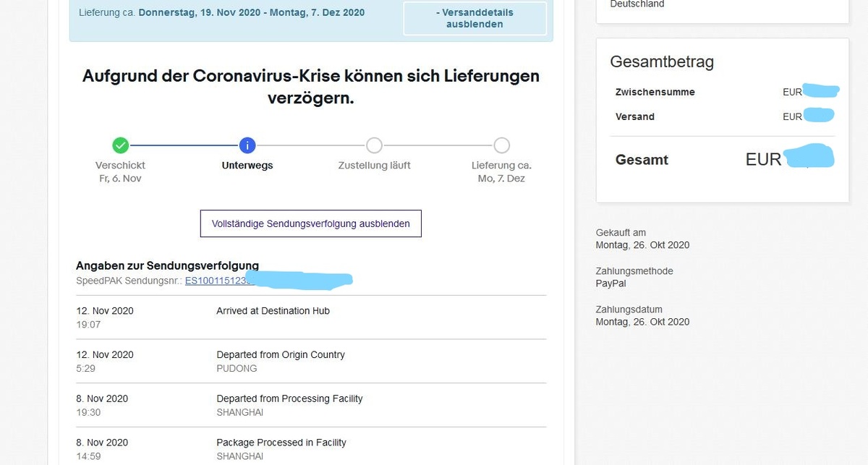Click the Versand cost label
This screenshot has height=465, width=868.
[x=634, y=116]
